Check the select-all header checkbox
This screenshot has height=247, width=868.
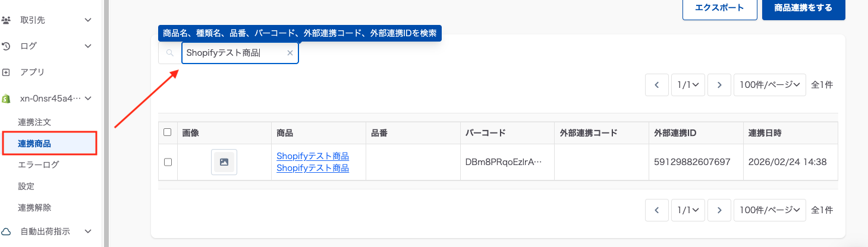click(x=168, y=132)
